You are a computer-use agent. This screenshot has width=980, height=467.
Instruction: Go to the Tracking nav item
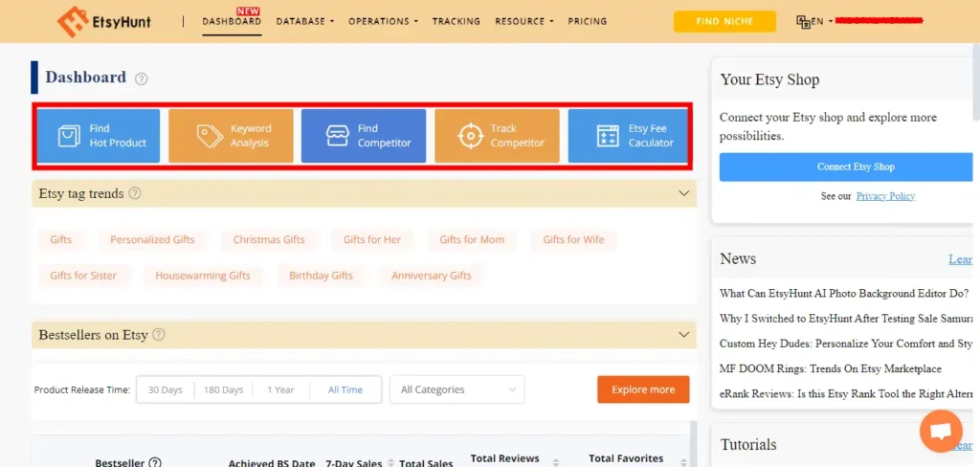click(457, 21)
